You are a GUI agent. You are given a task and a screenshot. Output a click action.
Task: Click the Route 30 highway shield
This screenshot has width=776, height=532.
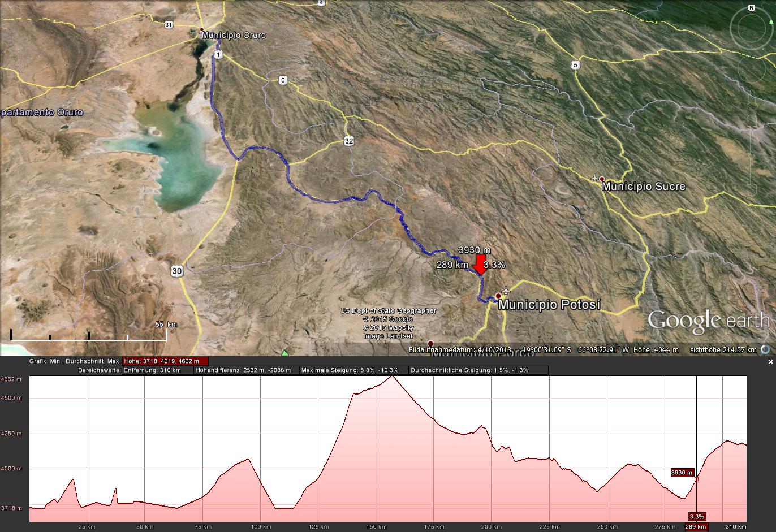tap(177, 271)
